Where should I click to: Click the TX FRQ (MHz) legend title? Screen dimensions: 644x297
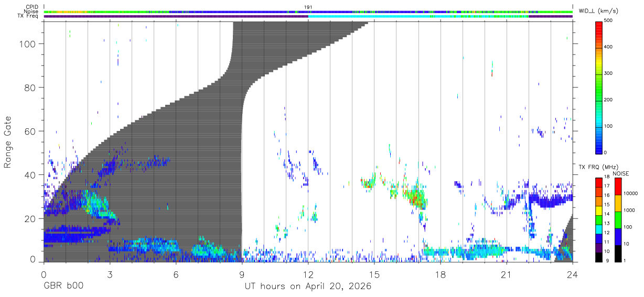(x=598, y=167)
